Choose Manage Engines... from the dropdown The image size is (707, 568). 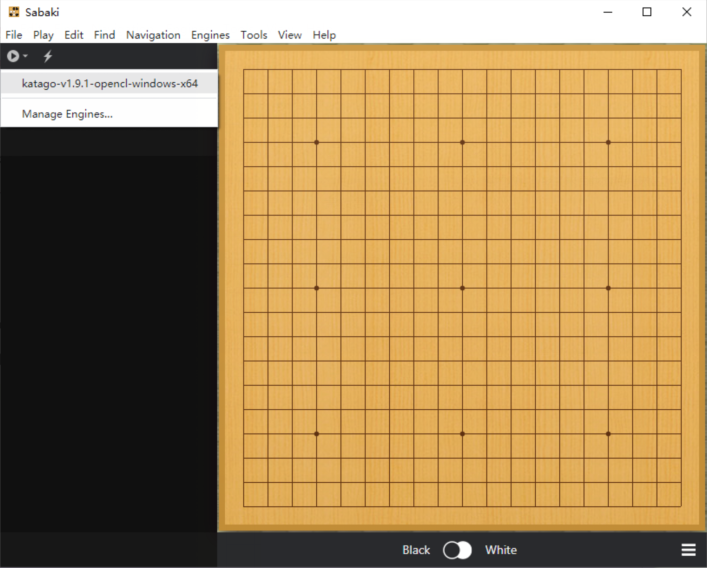click(x=67, y=114)
